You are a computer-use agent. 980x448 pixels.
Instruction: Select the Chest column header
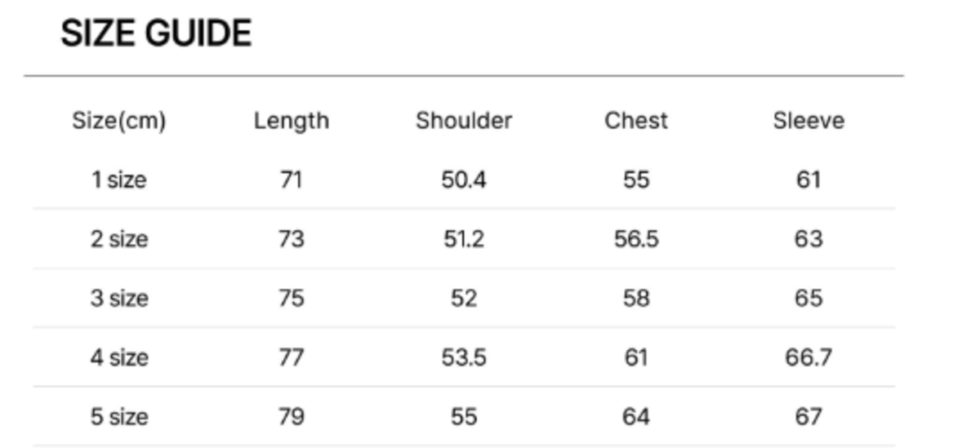[636, 121]
